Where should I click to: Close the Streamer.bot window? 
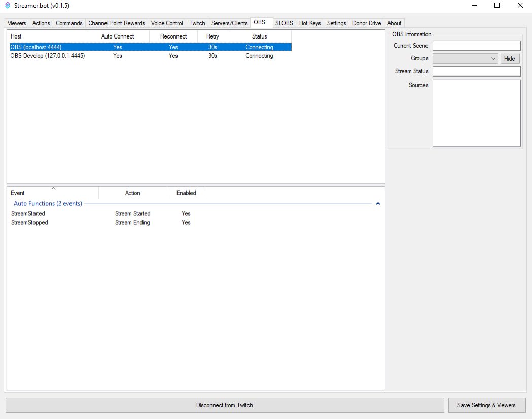coord(520,5)
